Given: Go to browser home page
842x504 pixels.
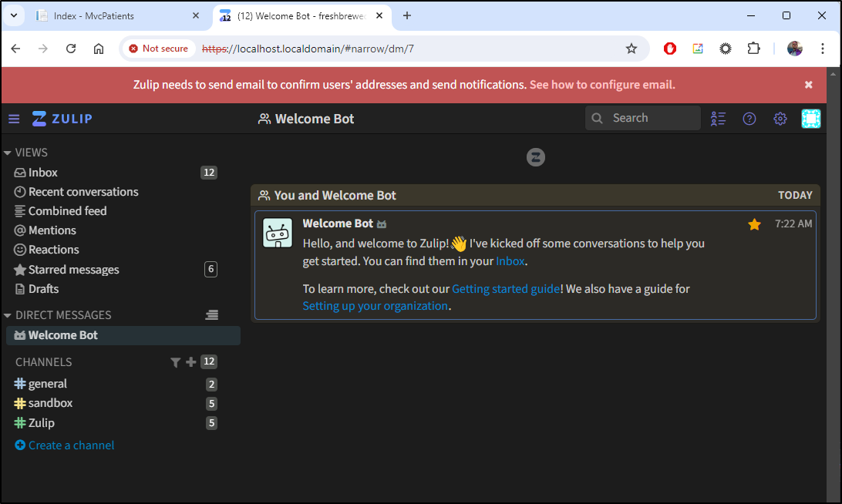Looking at the screenshot, I should pos(99,49).
